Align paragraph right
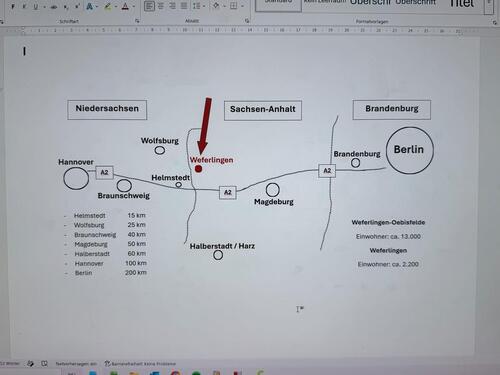The image size is (500, 375). point(172,6)
